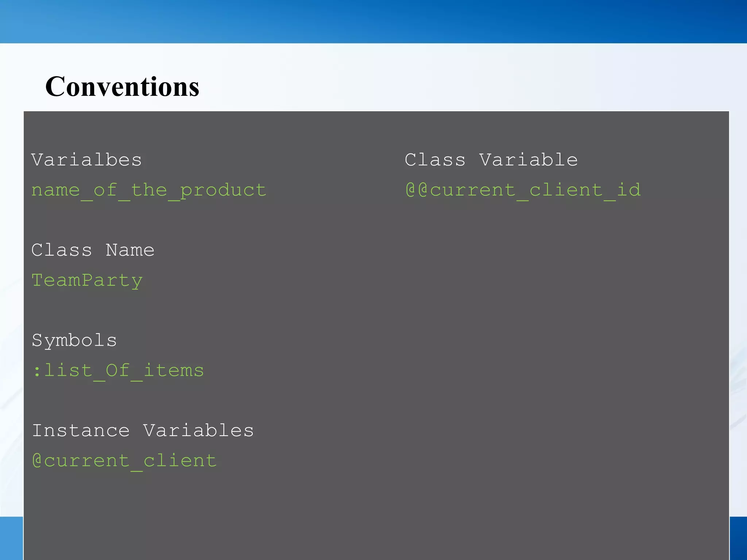747x560 pixels.
Task: Click the word Variable in the right column
Action: (529, 160)
